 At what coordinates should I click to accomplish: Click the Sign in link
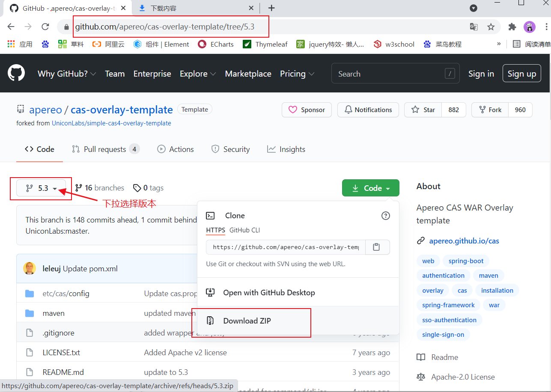pos(481,74)
